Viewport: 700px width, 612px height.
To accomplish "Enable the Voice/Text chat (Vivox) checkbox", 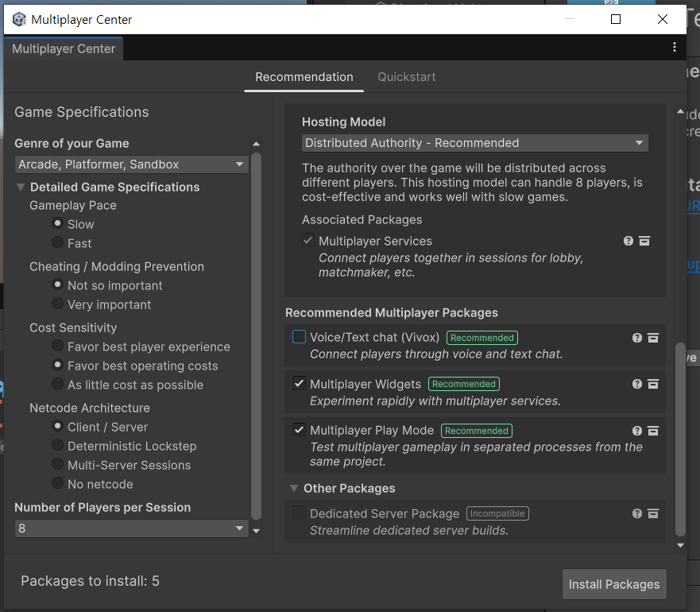I will pos(299,337).
